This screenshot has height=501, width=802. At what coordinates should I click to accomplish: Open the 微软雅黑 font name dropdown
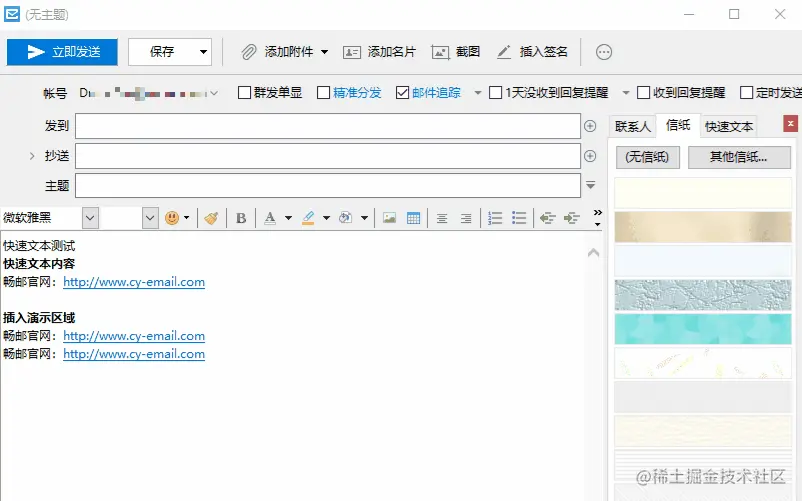click(90, 218)
